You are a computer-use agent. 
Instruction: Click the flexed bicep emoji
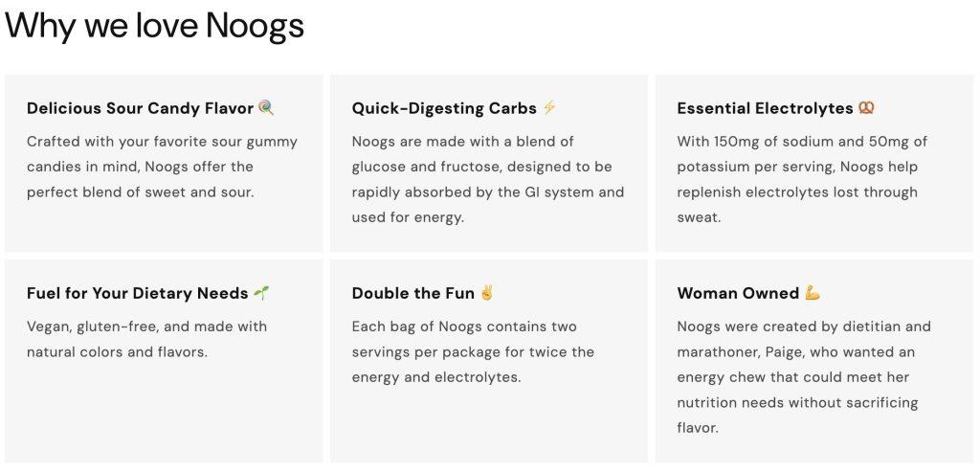(812, 292)
